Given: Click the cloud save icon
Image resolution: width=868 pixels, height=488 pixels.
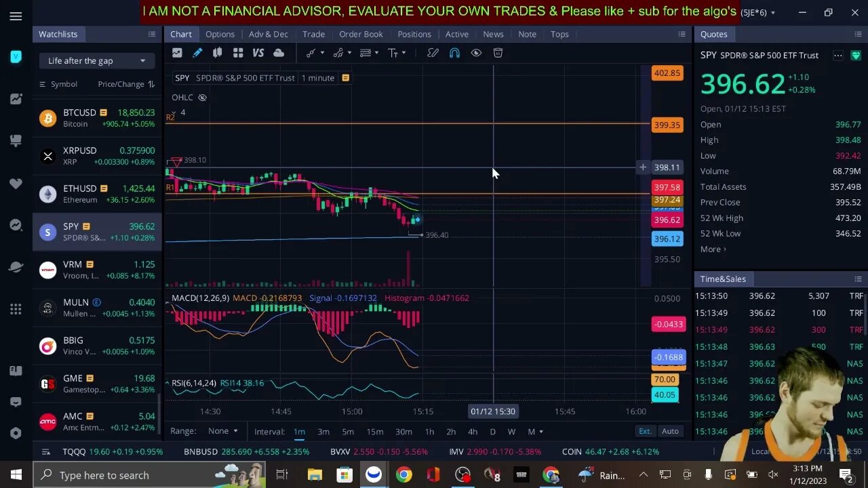Looking at the screenshot, I should [279, 53].
